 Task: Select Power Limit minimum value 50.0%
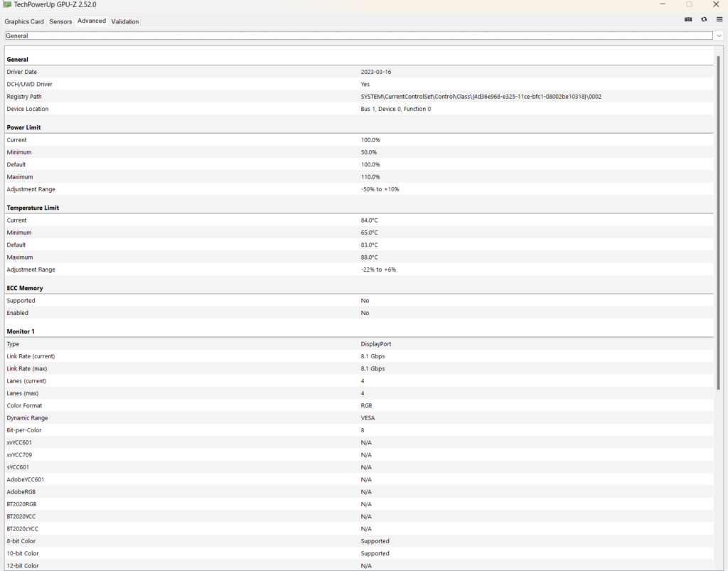click(369, 152)
